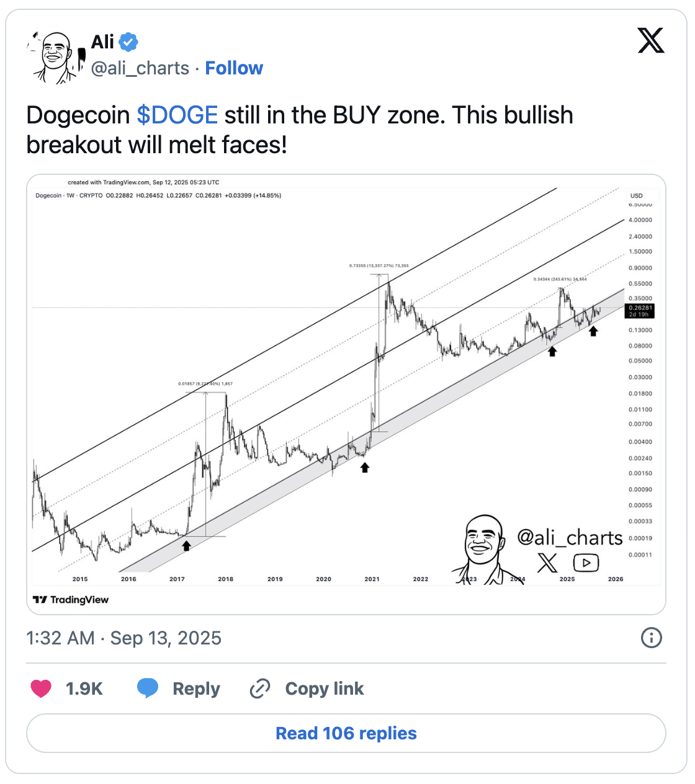Click the display name Ali

tap(102, 42)
